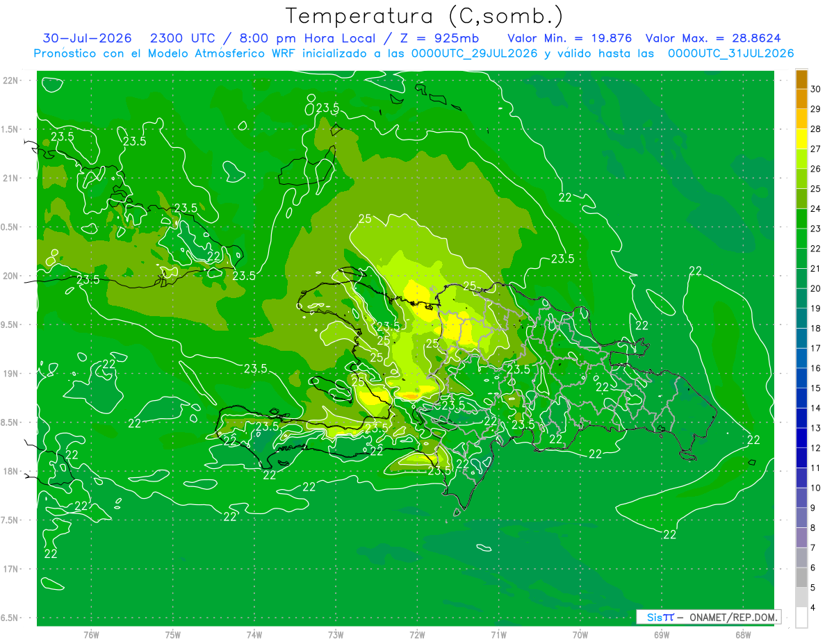Click the color scale label '30'
Image resolution: width=834 pixels, height=644 pixels.
(x=817, y=89)
